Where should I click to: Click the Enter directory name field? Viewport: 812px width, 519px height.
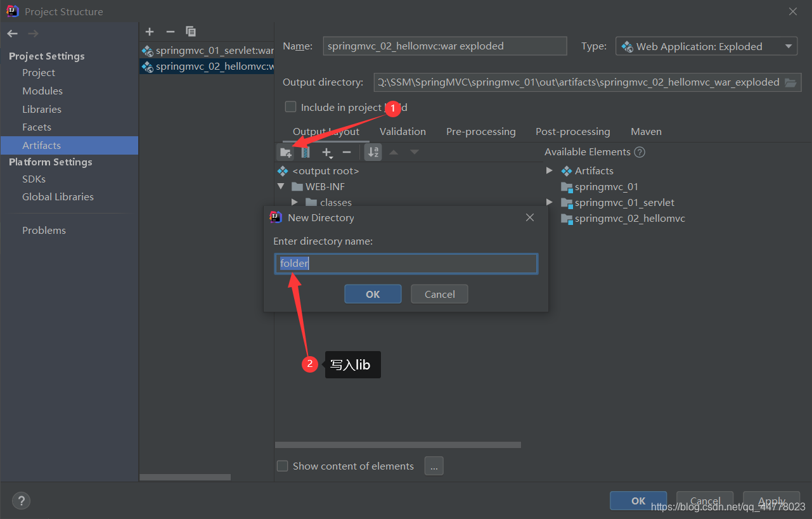[406, 264]
